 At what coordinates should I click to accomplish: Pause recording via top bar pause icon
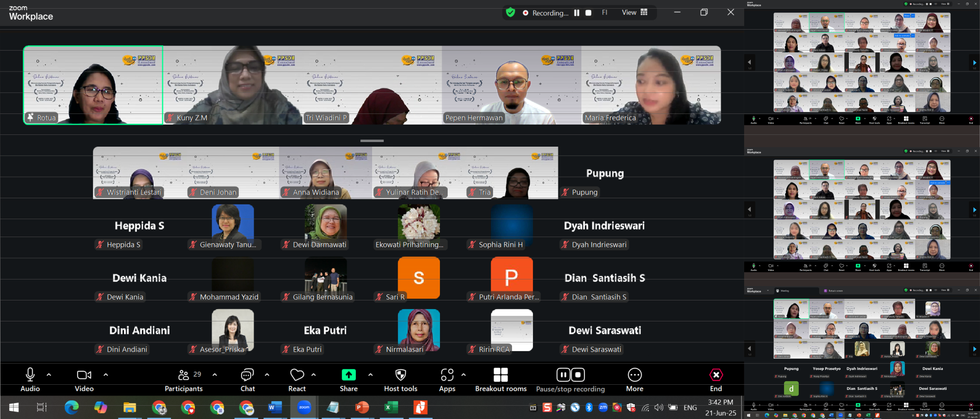[x=577, y=13]
